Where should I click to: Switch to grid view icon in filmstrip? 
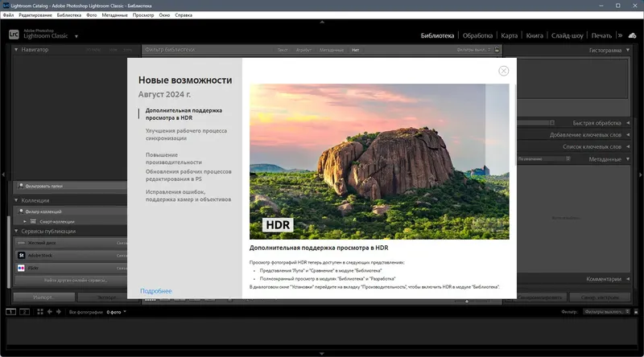39,312
